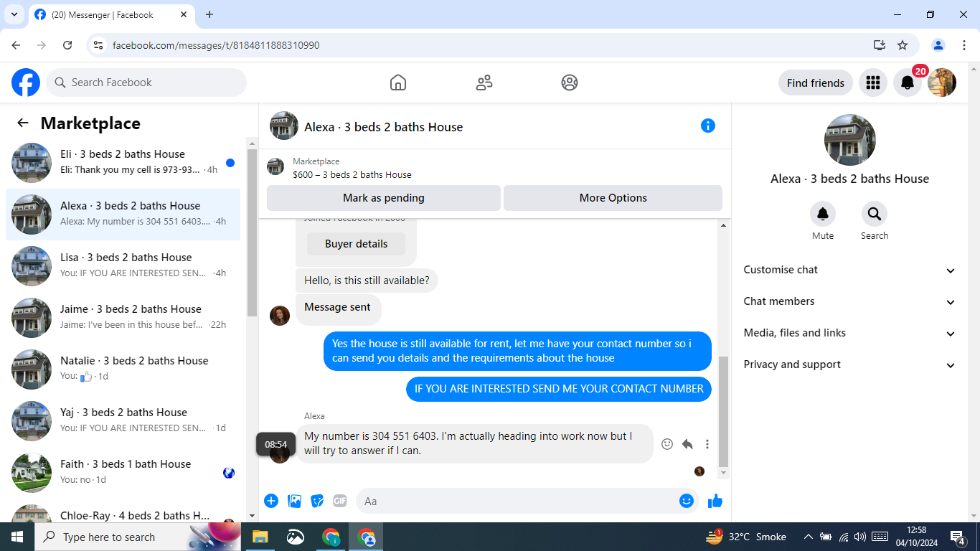The image size is (980, 551).
Task: Open Lisa's 3 beds 2 baths conversation
Action: 123,266
